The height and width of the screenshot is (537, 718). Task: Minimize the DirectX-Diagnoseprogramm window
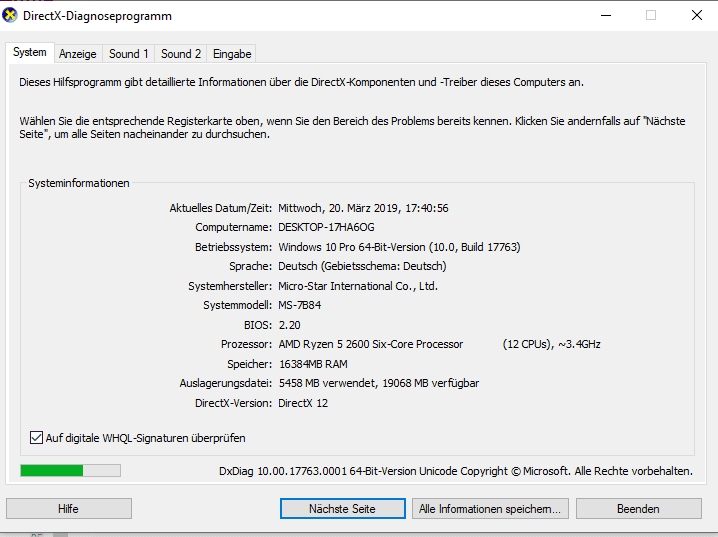coord(606,16)
